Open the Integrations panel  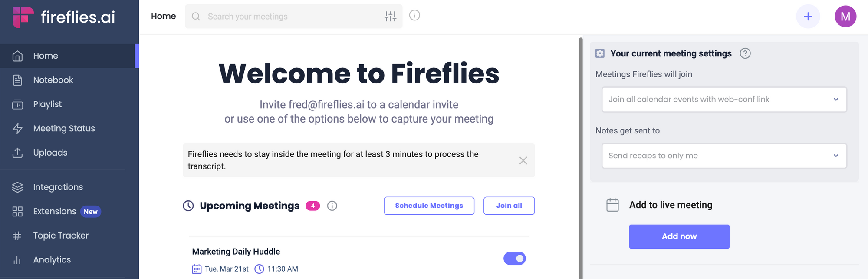(58, 187)
